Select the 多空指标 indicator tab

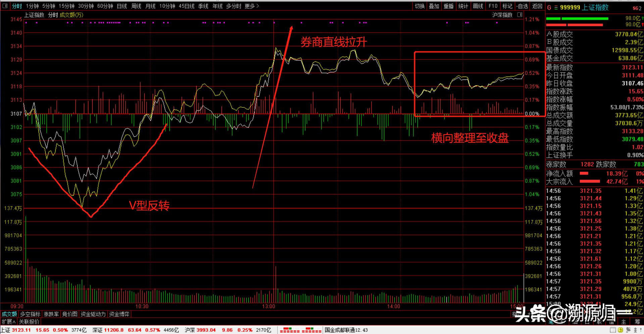point(30,314)
